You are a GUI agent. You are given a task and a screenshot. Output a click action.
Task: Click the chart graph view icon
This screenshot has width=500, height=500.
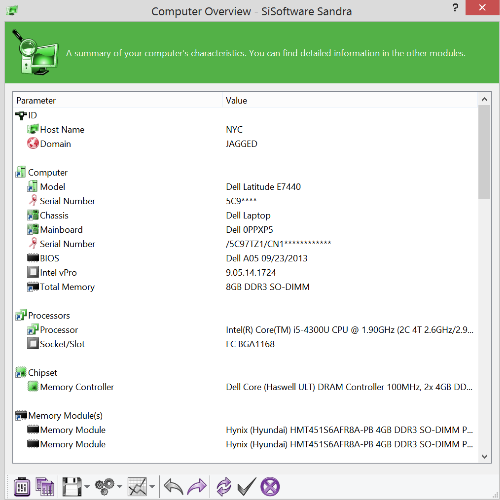point(137,487)
